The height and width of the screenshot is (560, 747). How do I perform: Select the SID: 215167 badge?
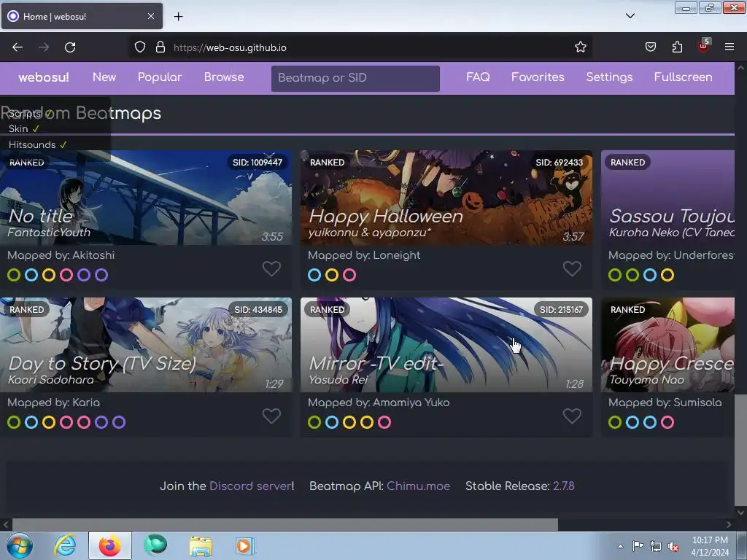click(561, 309)
